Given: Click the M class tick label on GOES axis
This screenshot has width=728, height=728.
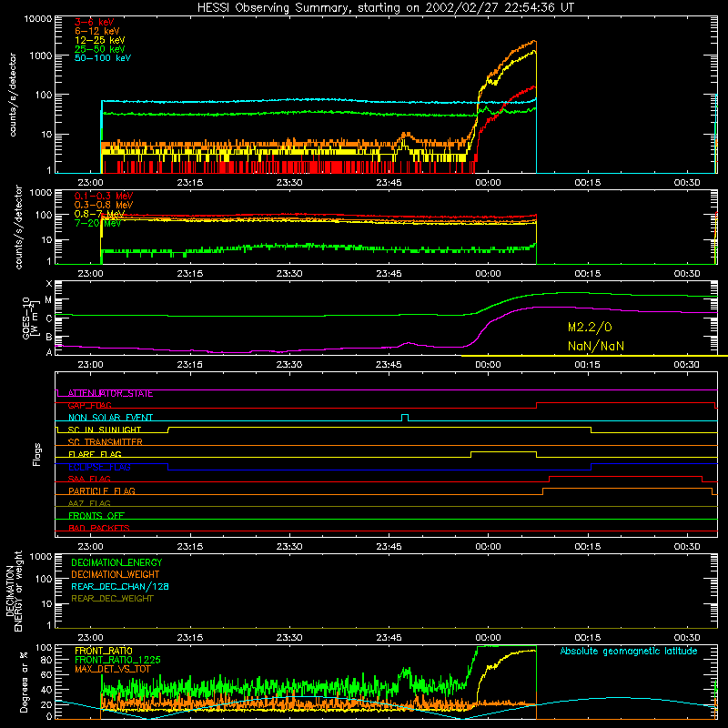Looking at the screenshot, I should coord(48,300).
